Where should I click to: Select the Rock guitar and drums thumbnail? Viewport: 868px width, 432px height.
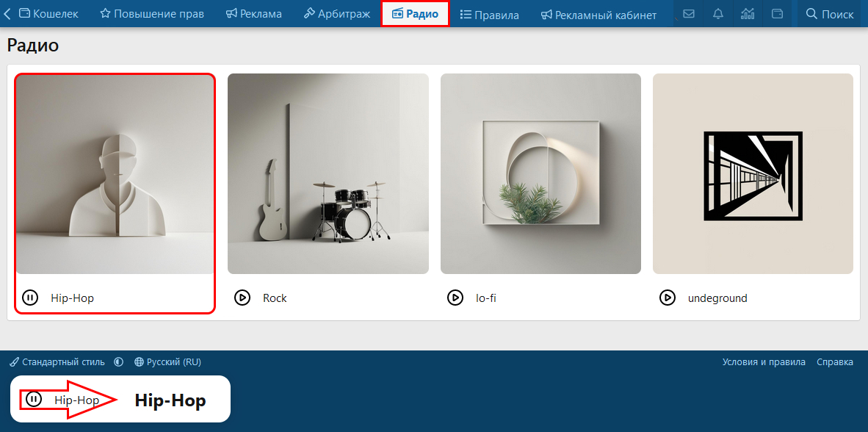(x=328, y=174)
